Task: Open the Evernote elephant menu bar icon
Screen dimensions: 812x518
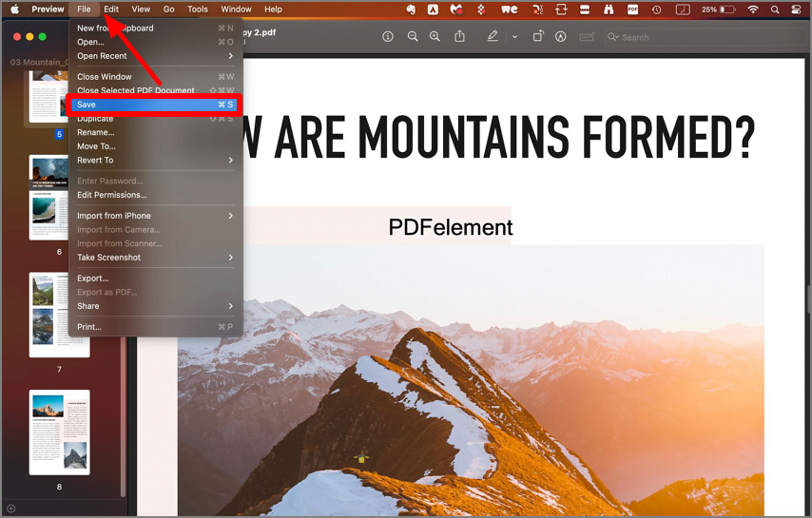Action: click(411, 10)
